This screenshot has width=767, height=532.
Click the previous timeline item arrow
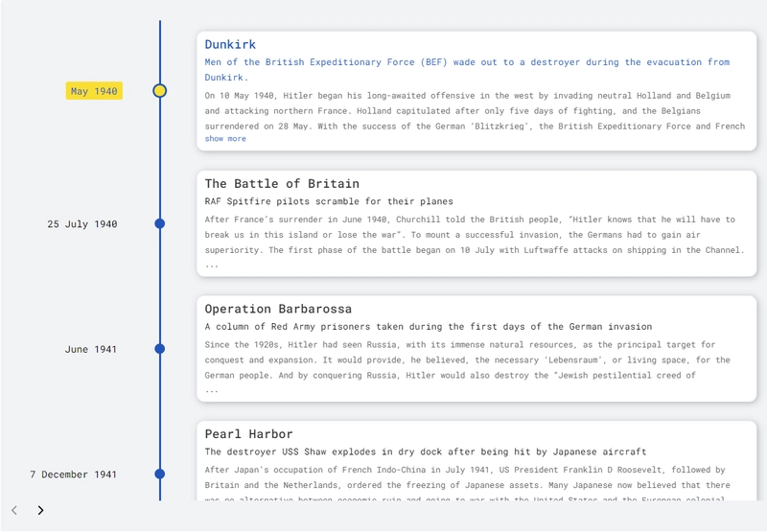click(14, 511)
